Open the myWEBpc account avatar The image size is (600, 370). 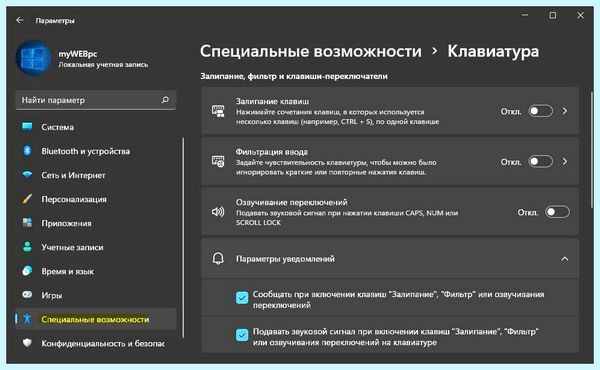click(34, 58)
